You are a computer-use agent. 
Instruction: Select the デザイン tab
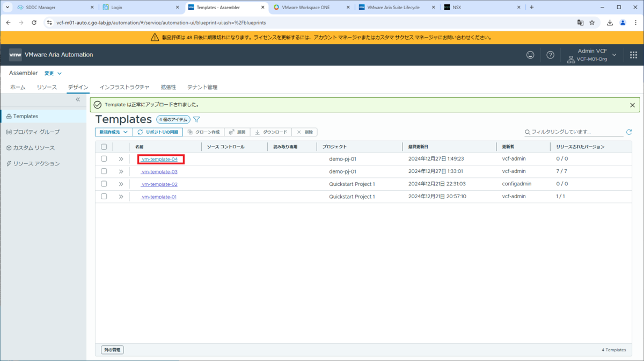78,87
